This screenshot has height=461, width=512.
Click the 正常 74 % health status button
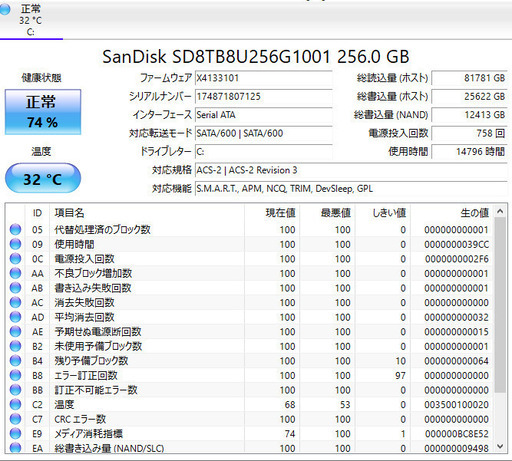[x=43, y=112]
